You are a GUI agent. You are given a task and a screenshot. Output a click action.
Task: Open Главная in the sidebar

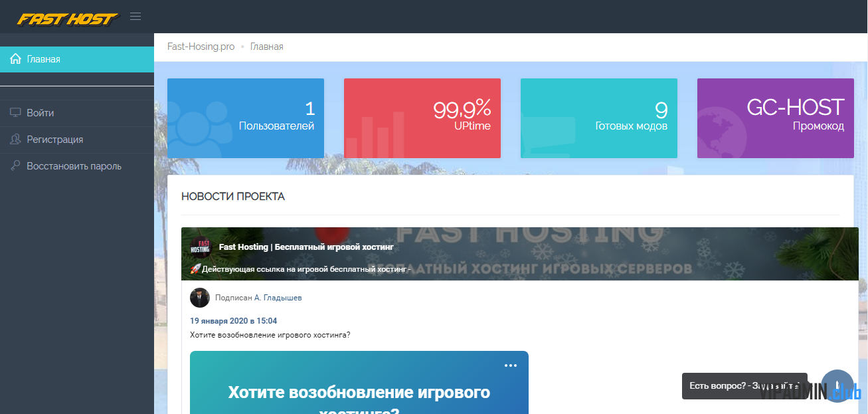(77, 59)
